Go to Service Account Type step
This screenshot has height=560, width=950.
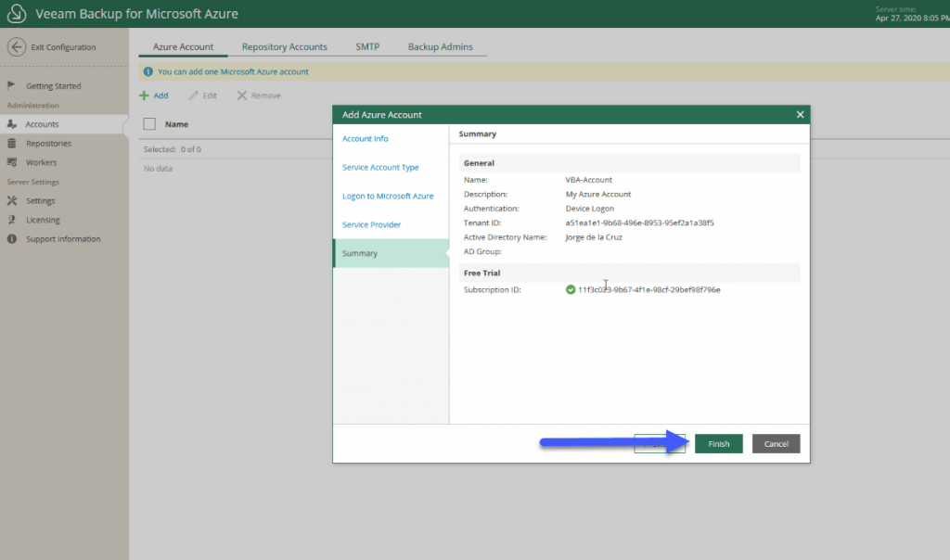coord(380,167)
